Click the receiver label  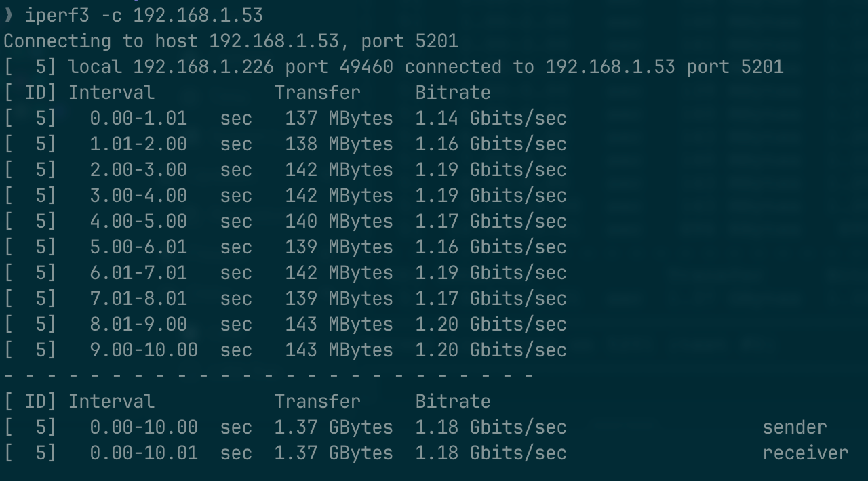point(805,453)
